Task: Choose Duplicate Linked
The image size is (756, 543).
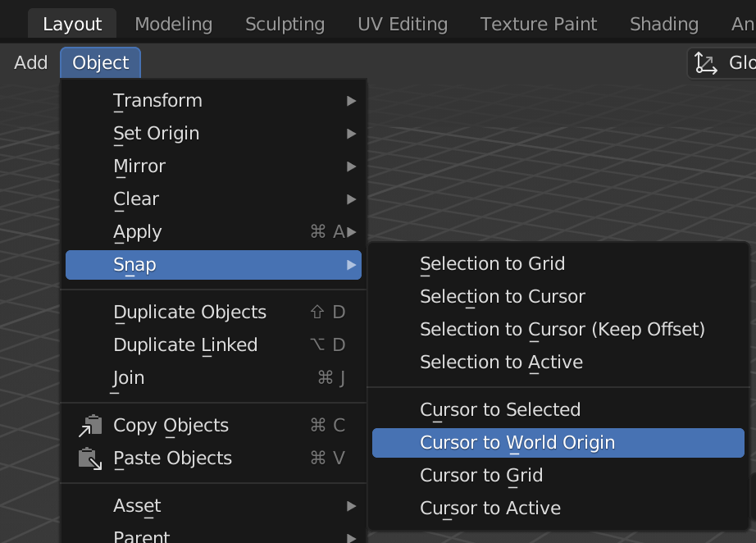Action: coord(213,345)
